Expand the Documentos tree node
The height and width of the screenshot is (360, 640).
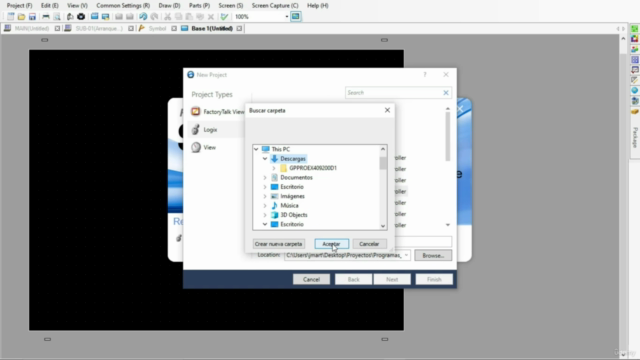265,178
